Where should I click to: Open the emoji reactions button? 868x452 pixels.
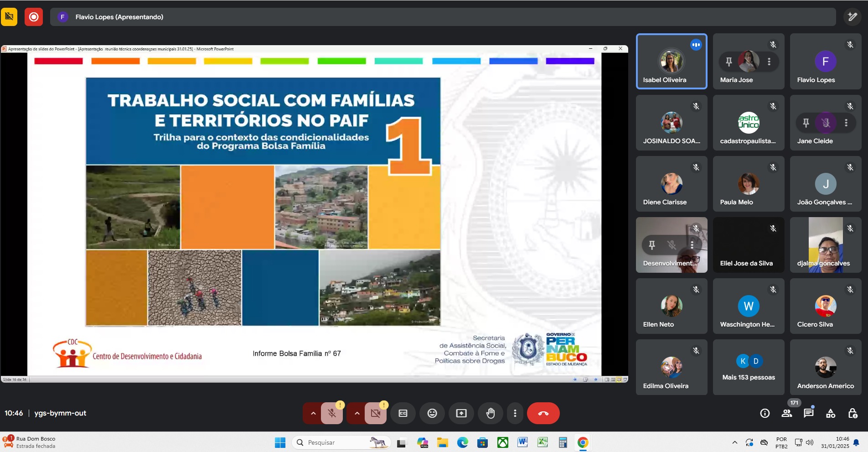click(x=432, y=413)
